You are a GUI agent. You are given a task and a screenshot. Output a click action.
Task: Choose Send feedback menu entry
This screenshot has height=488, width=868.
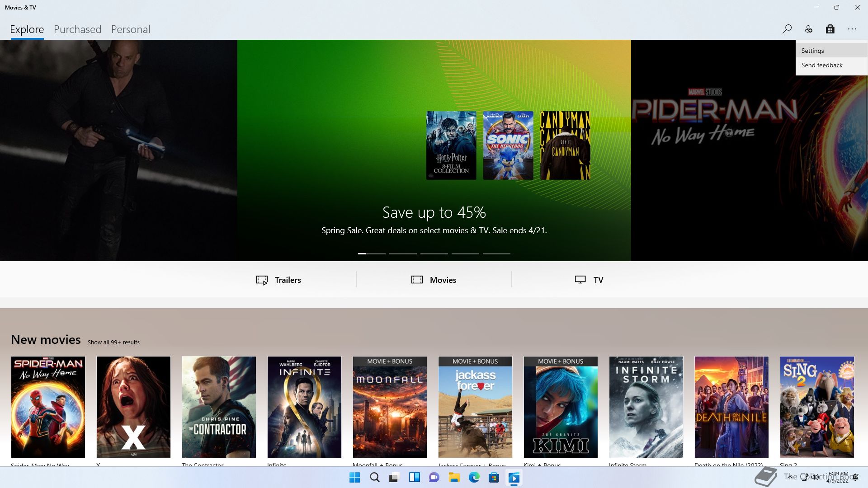(831, 65)
